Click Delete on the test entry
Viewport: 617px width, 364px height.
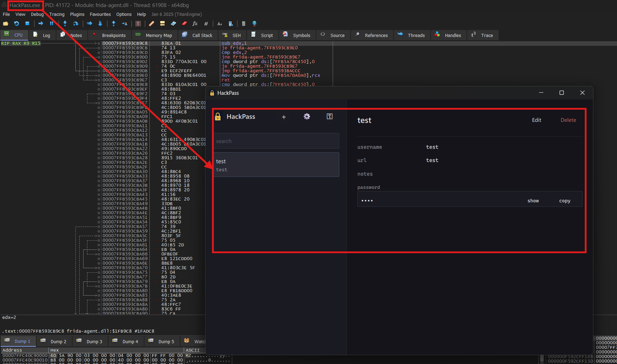(x=568, y=120)
